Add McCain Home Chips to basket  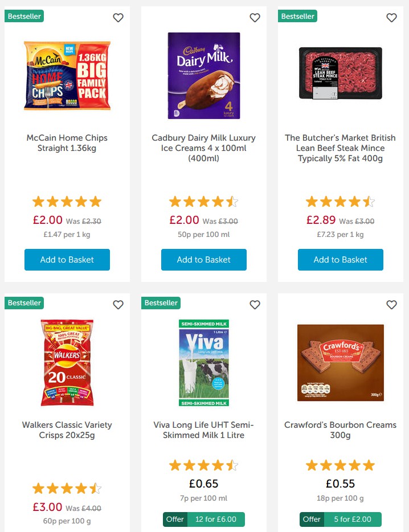[67, 260]
